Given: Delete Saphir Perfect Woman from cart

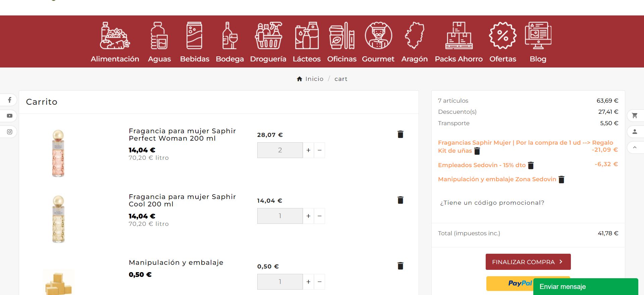Looking at the screenshot, I should 400,134.
